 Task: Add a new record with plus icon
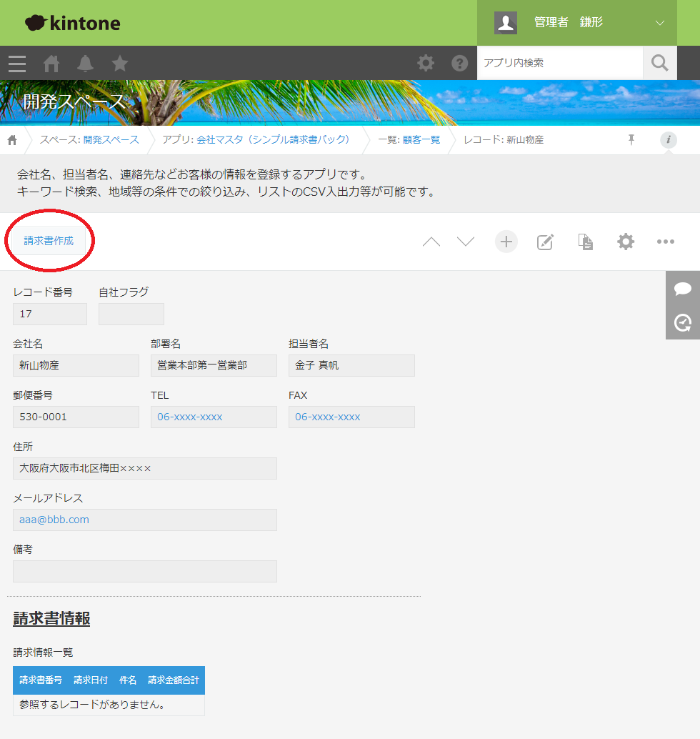pyautogui.click(x=506, y=242)
